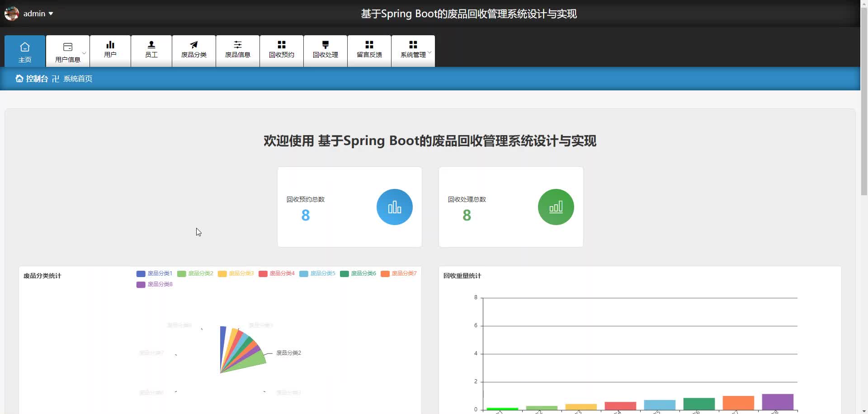Toggle 废品分类3 legend item
The width and height of the screenshot is (868, 414).
tap(236, 273)
